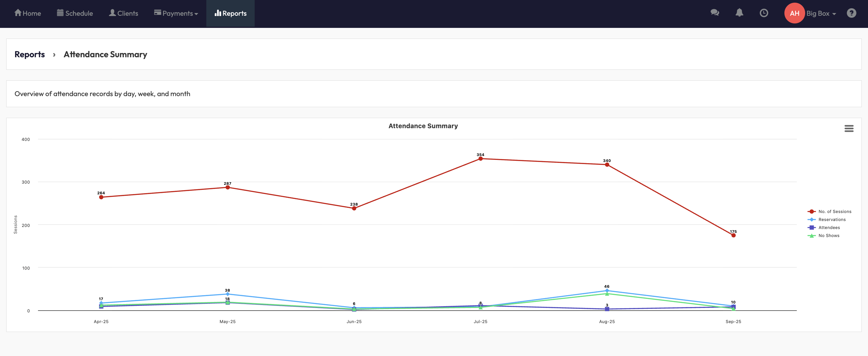This screenshot has height=356, width=868.
Task: Click the Attendance Summary breadcrumb
Action: tap(105, 54)
